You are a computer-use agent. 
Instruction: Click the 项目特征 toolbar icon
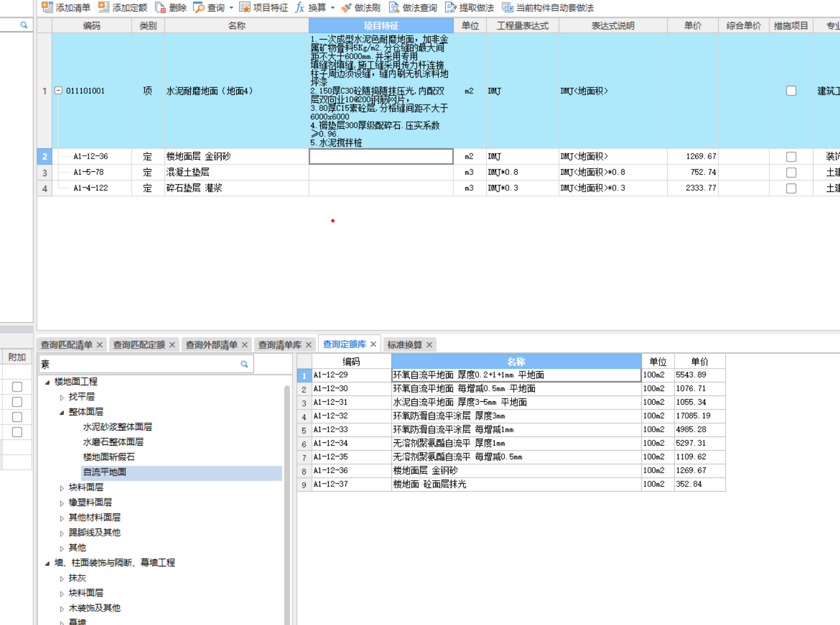pos(245,7)
